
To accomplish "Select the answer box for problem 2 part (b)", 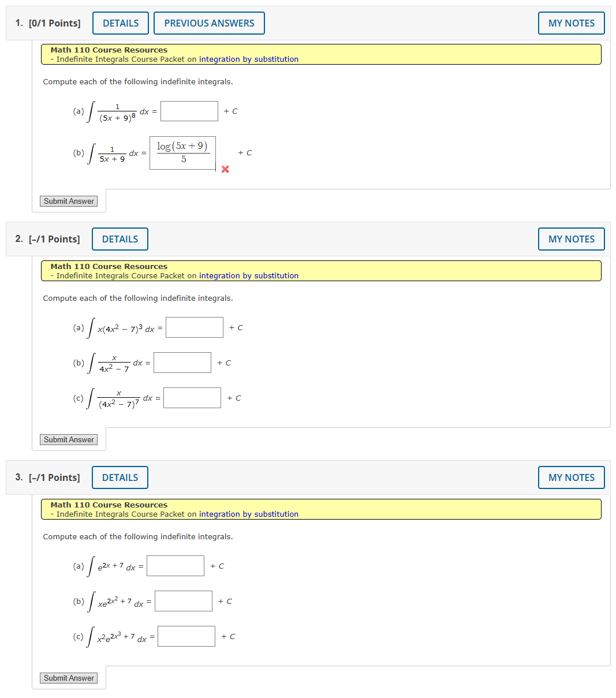I will (x=182, y=362).
